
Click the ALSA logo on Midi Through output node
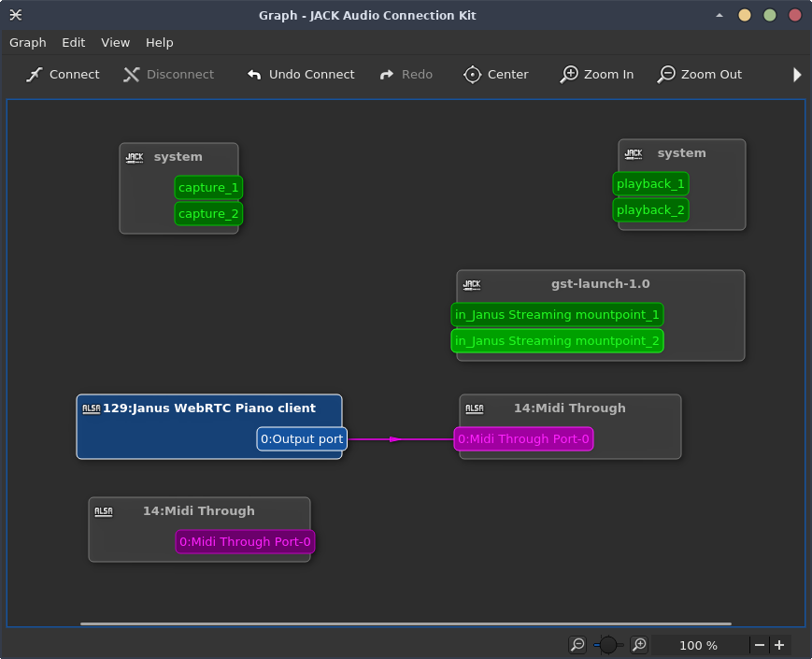pos(104,511)
